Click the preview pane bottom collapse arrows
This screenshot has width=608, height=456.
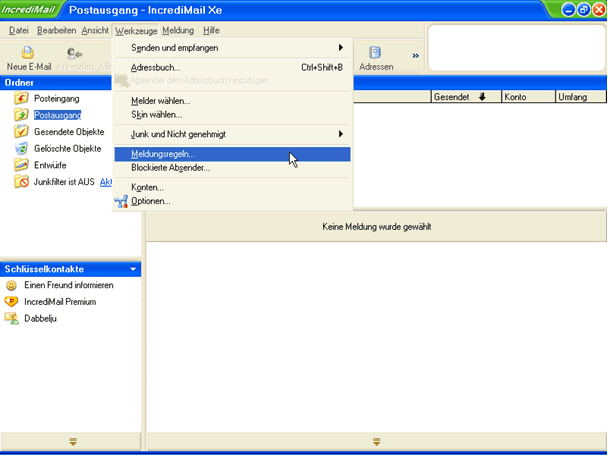click(x=376, y=442)
